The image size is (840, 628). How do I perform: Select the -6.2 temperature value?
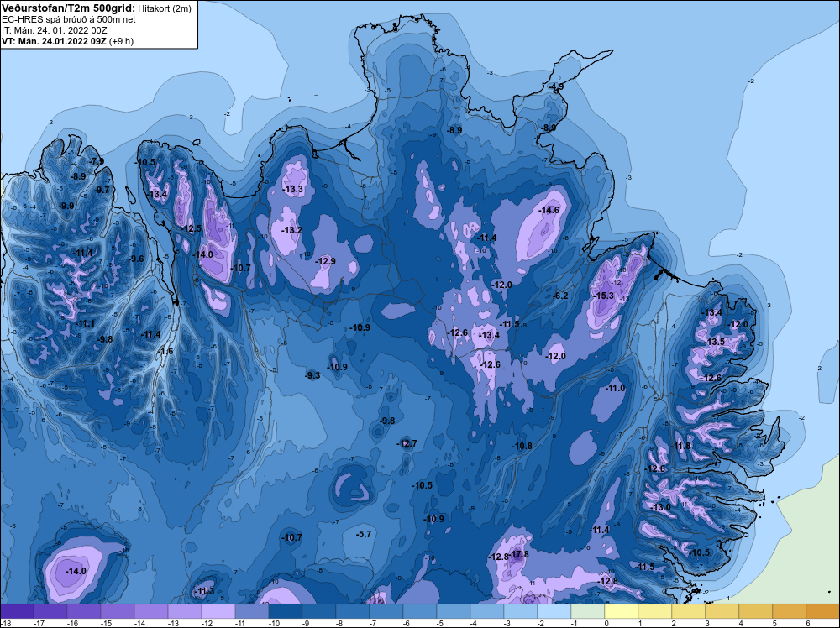pos(561,296)
